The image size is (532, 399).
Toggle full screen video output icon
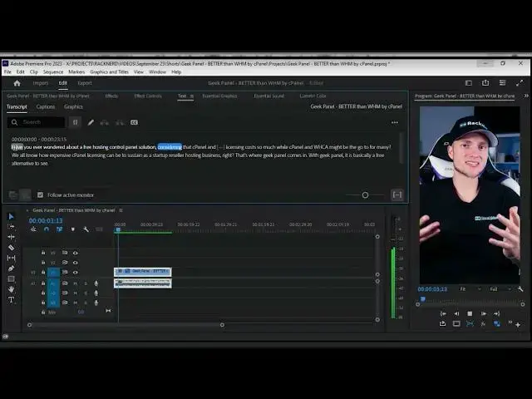520,83
